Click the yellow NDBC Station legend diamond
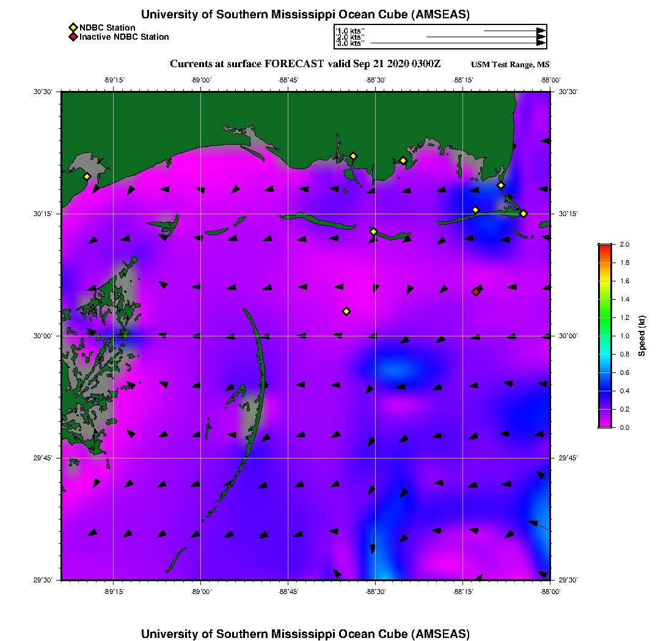This screenshot has width=672, height=641. [x=73, y=27]
